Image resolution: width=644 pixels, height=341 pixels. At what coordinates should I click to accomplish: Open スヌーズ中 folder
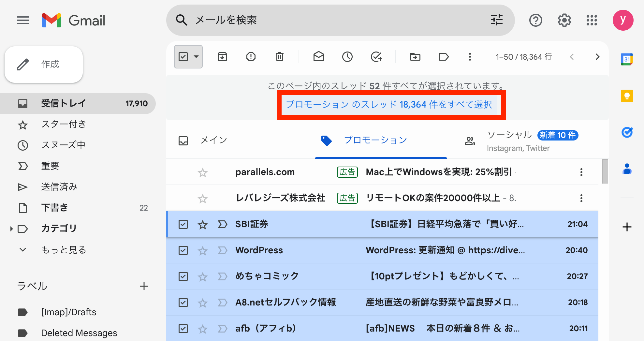[x=78, y=145]
